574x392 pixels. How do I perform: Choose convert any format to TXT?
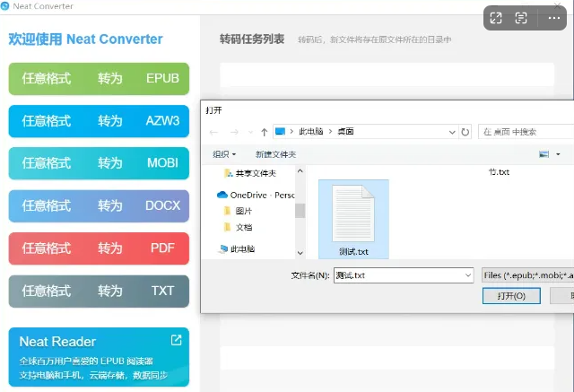click(x=99, y=292)
